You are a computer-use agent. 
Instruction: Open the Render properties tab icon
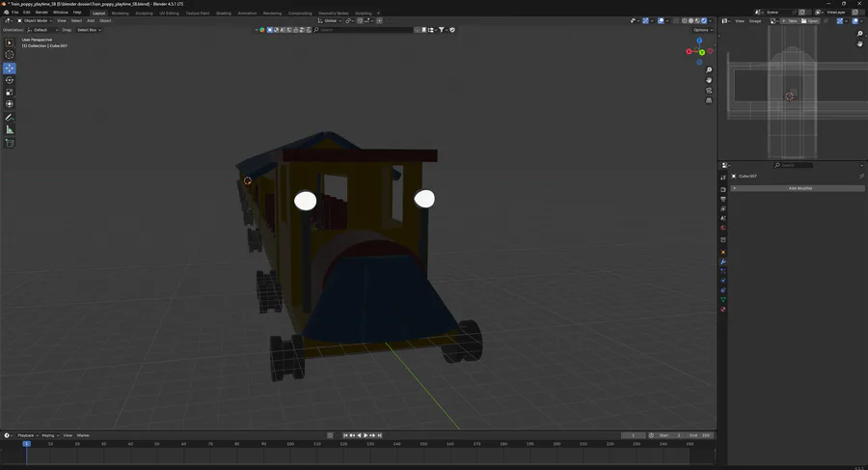[x=723, y=189]
